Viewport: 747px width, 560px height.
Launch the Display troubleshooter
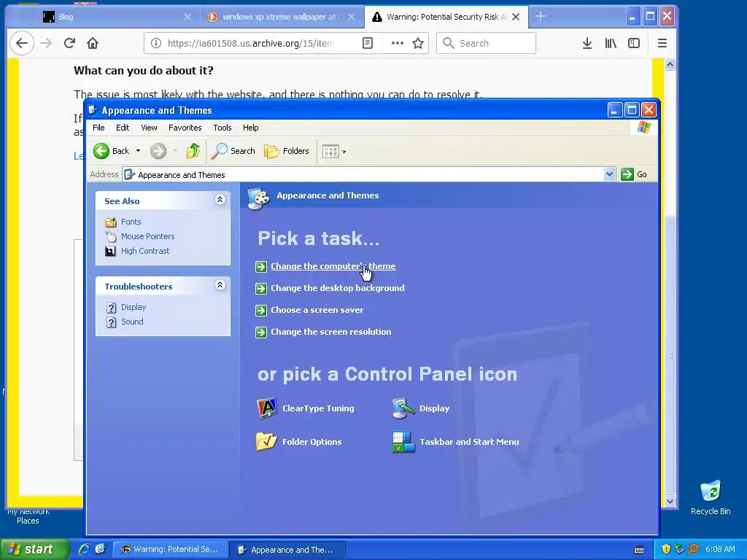[x=133, y=307]
